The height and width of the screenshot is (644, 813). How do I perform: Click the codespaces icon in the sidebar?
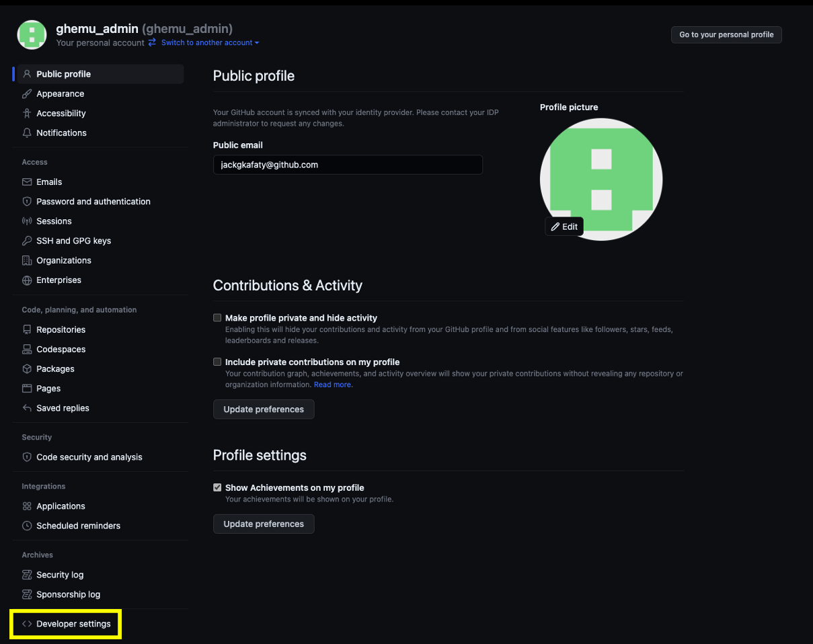(x=27, y=349)
